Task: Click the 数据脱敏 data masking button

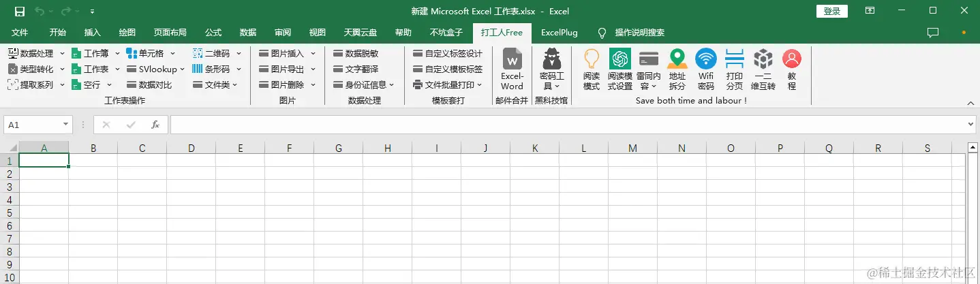Action: (355, 53)
